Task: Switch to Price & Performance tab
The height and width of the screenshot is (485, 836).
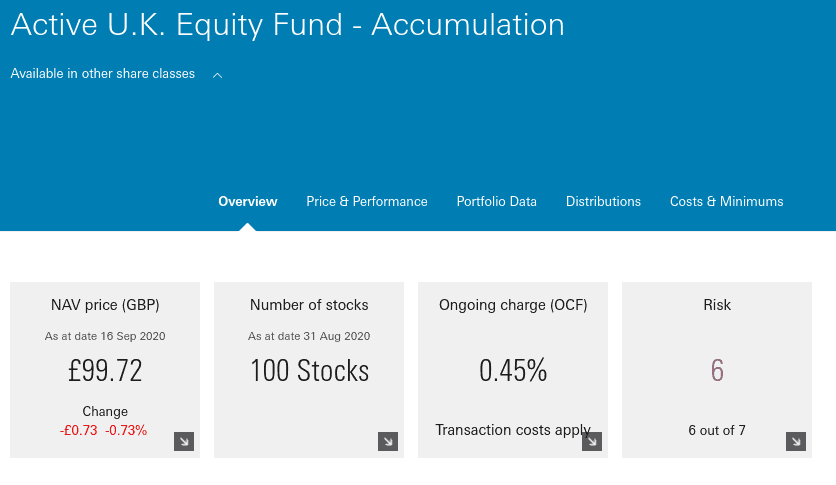Action: coord(367,201)
